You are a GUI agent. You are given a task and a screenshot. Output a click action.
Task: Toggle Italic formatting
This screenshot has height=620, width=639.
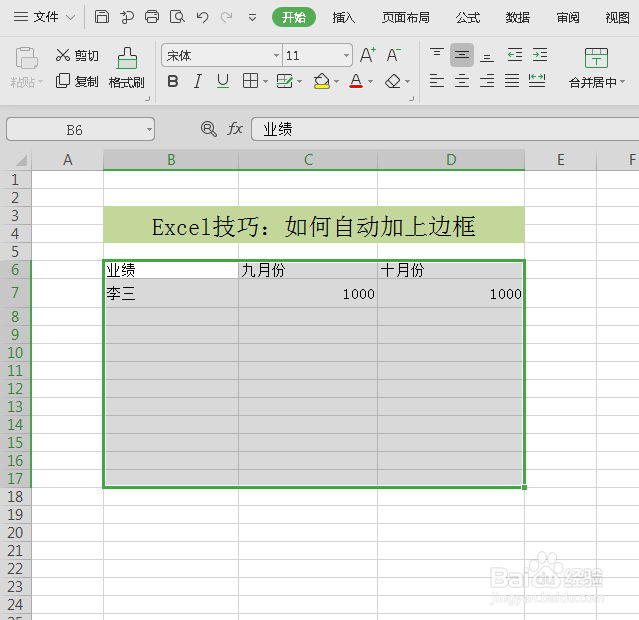coord(198,81)
